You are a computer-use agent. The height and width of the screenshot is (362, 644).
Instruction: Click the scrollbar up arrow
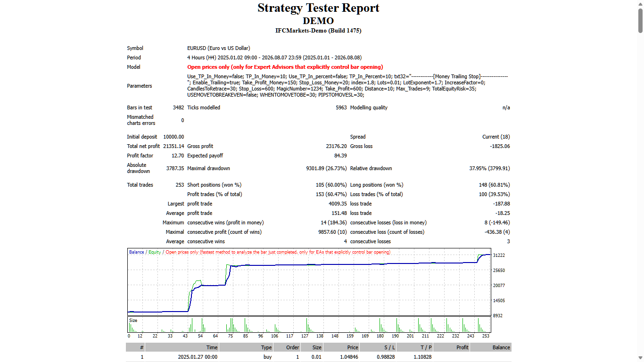pos(640,3)
